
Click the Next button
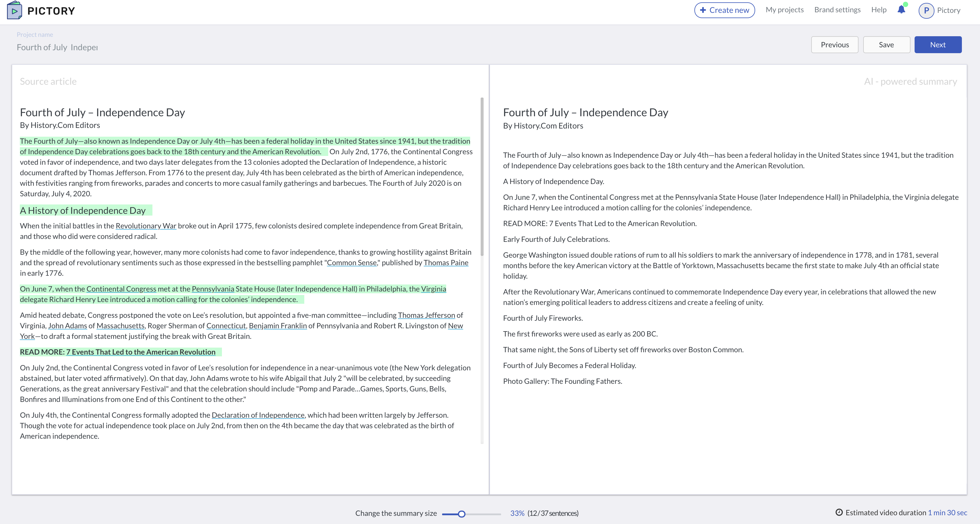tap(938, 44)
